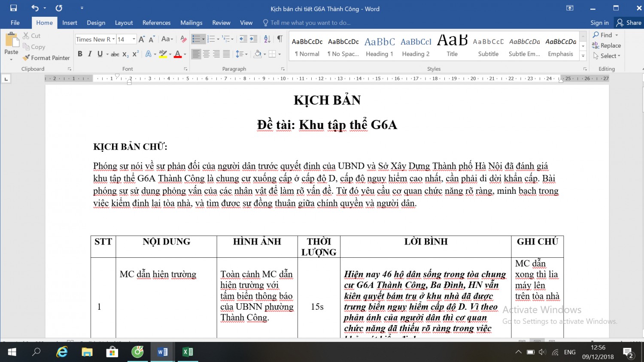Go to the Review tab
644x362 pixels.
click(221, 23)
